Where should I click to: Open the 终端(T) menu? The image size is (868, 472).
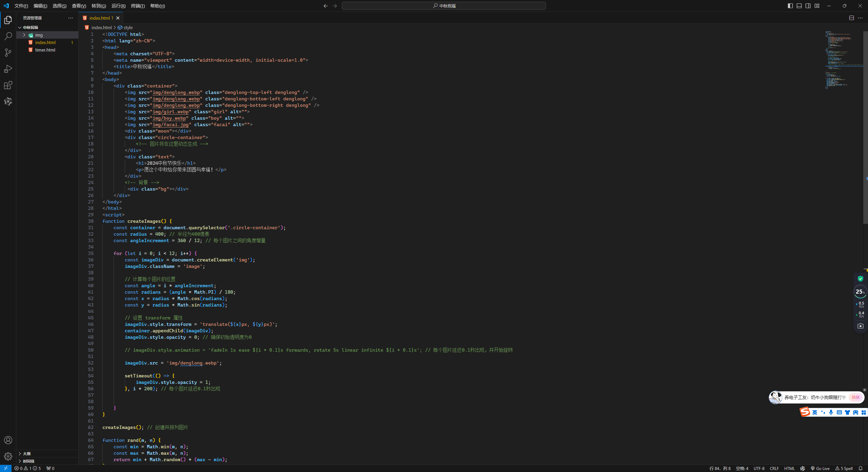click(138, 6)
